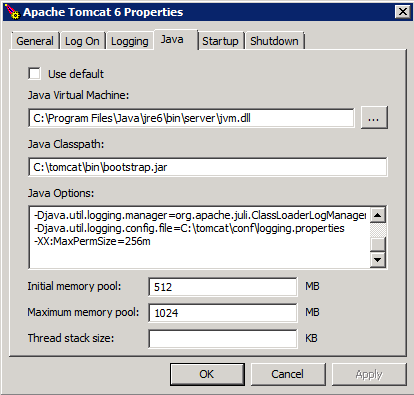Click the Java Options scroll up arrow
Viewport: 414px width, 395px height.
[x=378, y=215]
